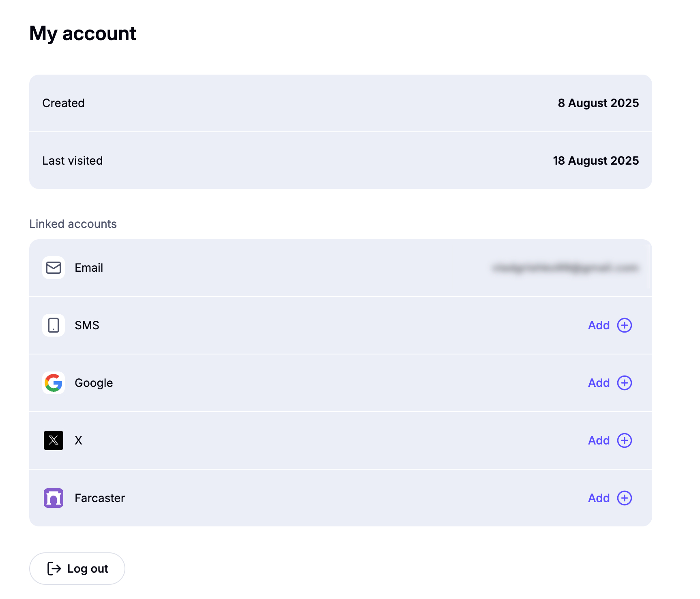Image resolution: width=700 pixels, height=599 pixels.
Task: Click the Google logo icon
Action: pyautogui.click(x=54, y=383)
